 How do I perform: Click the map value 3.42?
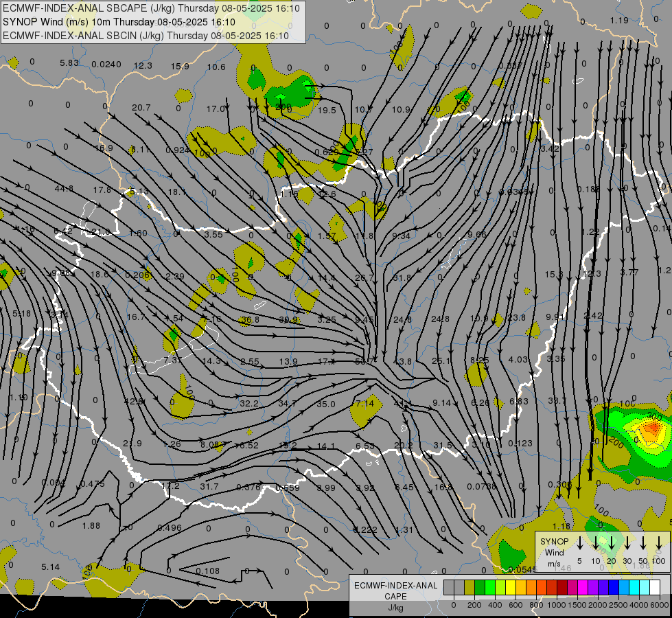click(x=550, y=149)
